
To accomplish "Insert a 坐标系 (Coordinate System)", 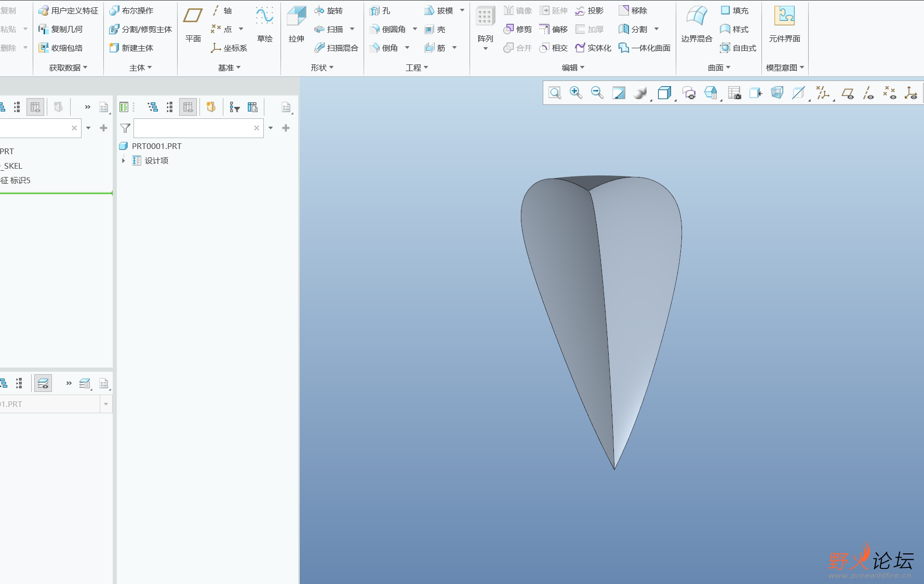I will 229,48.
